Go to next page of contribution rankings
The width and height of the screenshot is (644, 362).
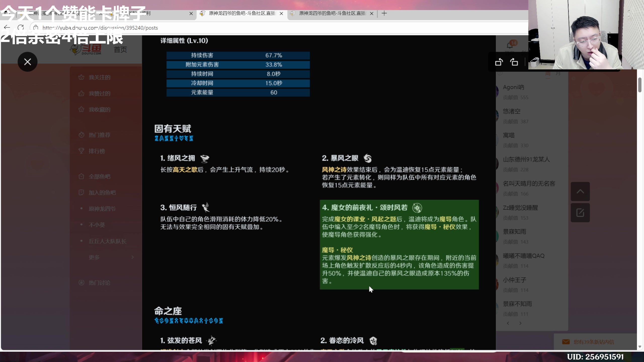[520, 324]
